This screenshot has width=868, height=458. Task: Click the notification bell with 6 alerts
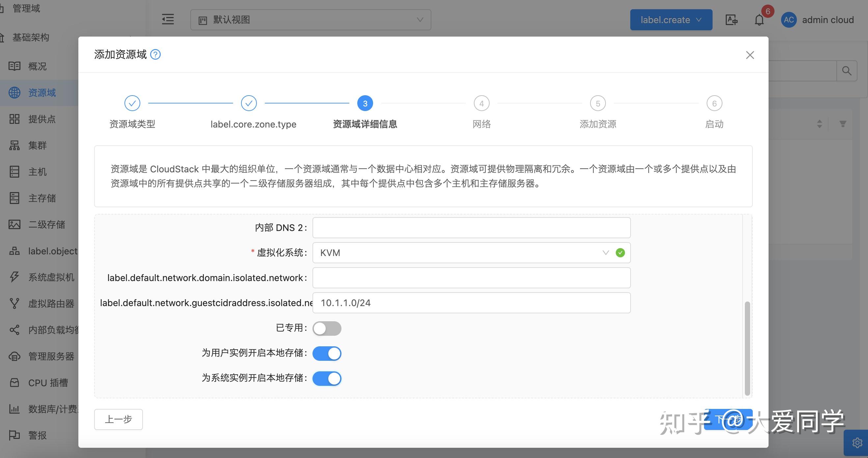[759, 19]
